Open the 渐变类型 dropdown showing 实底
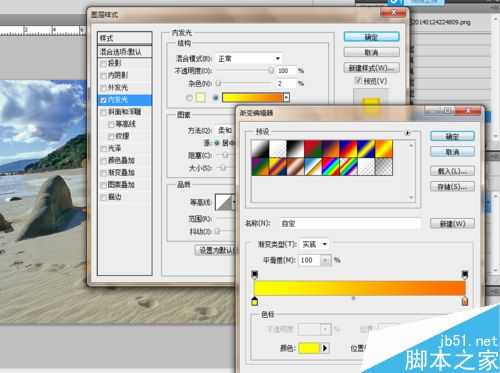The width and height of the screenshot is (500, 373). (x=314, y=244)
